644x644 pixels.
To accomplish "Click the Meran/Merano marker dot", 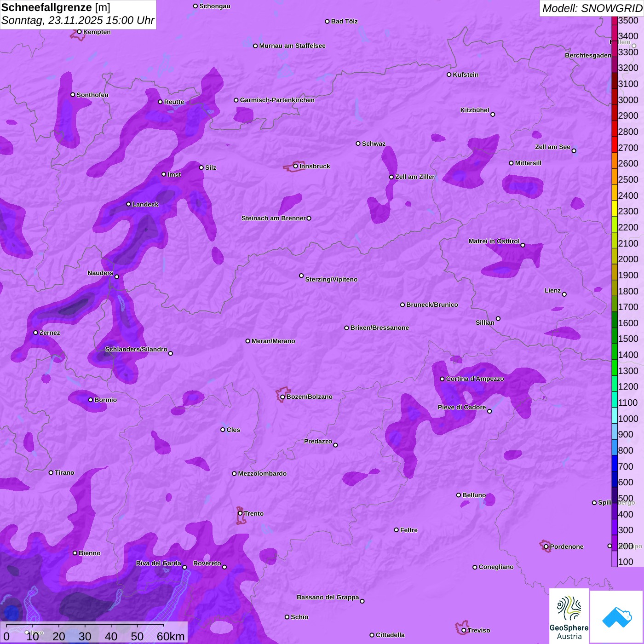I will pos(248,341).
